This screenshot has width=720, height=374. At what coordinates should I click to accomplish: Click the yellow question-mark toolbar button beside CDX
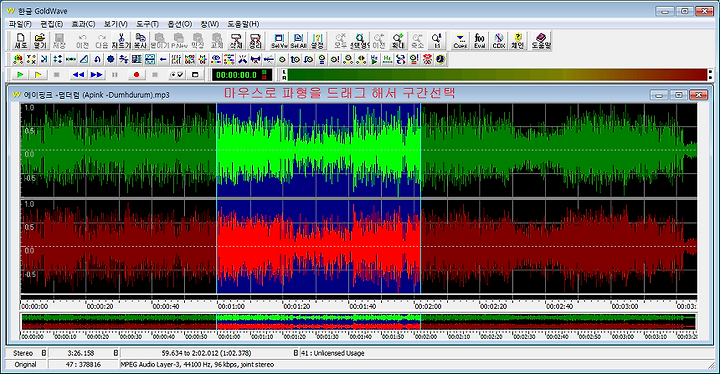(518, 41)
